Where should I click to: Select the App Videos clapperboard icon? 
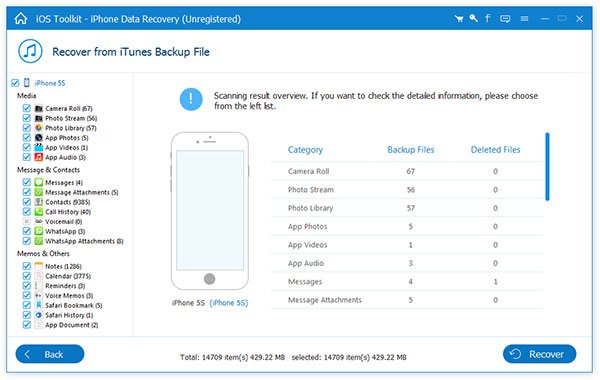coord(39,147)
